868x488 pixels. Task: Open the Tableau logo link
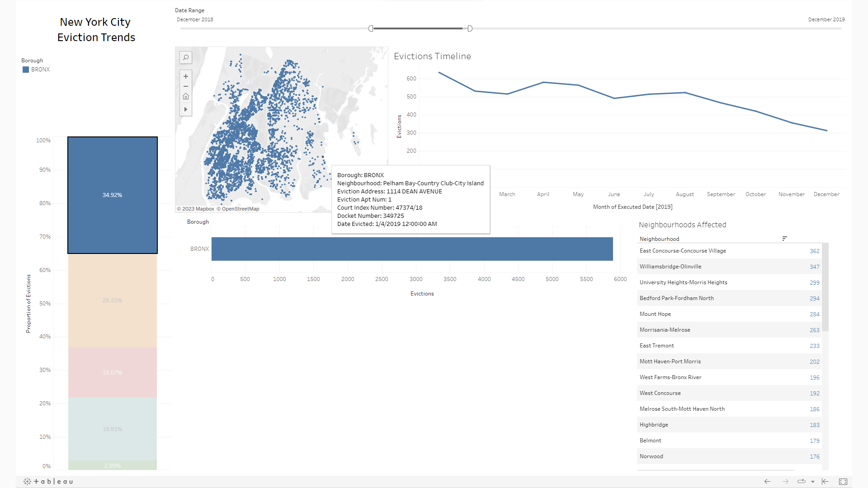tap(48, 482)
